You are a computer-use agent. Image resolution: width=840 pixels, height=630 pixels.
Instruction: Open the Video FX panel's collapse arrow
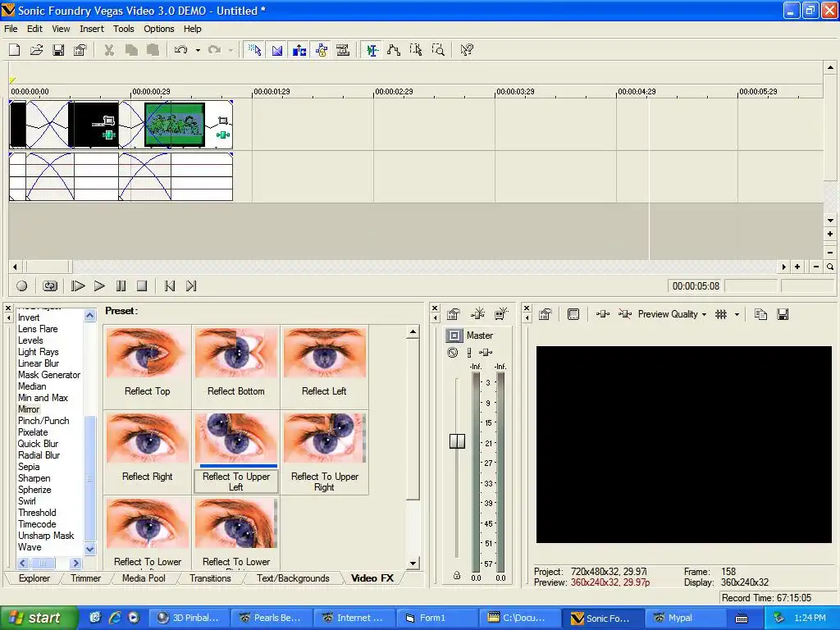(8, 317)
